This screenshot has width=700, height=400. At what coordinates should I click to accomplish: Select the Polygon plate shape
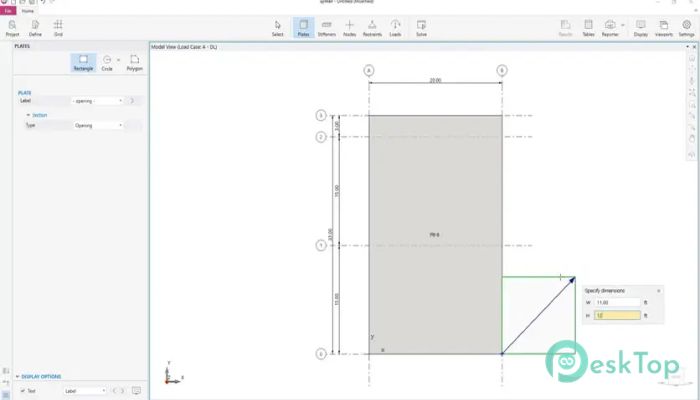[x=134, y=62]
